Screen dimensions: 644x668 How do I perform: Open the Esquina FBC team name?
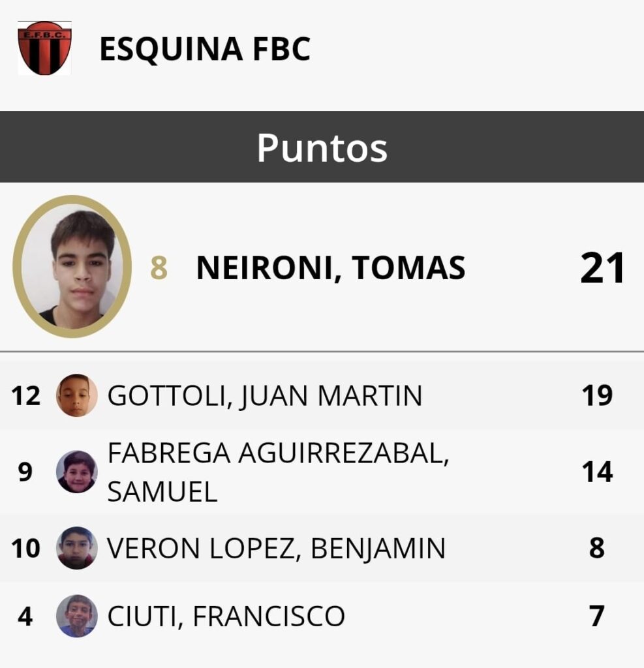point(205,50)
